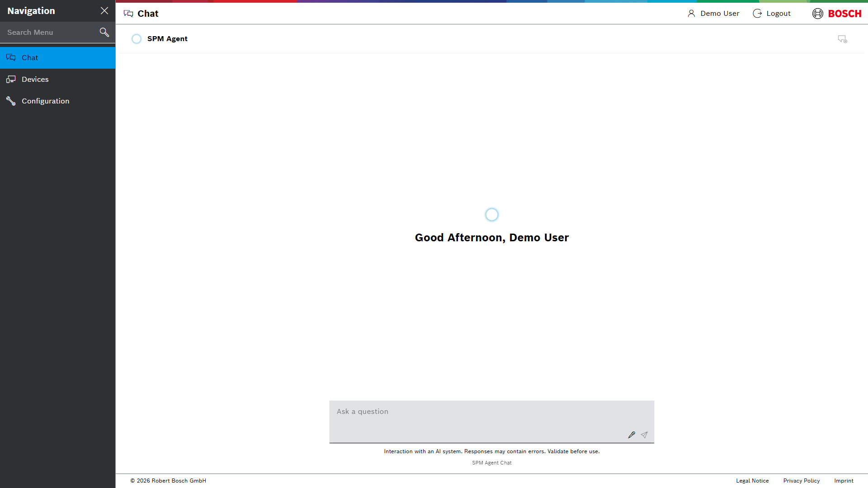The width and height of the screenshot is (868, 488).
Task: Click the Logout button
Action: coord(772,14)
